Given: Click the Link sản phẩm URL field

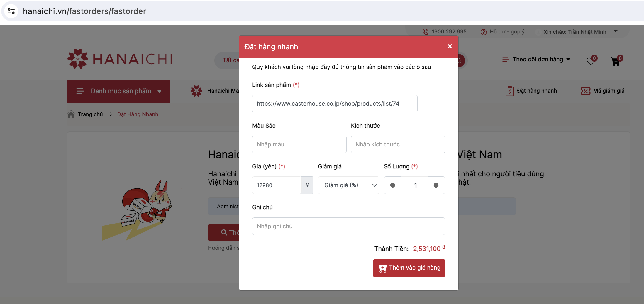Looking at the screenshot, I should 335,104.
